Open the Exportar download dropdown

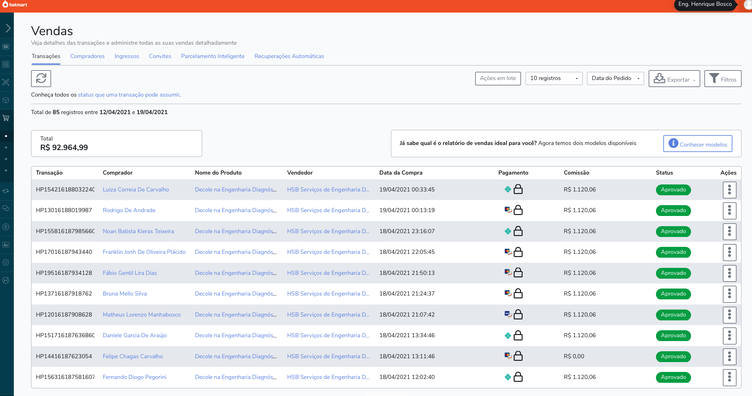(674, 79)
